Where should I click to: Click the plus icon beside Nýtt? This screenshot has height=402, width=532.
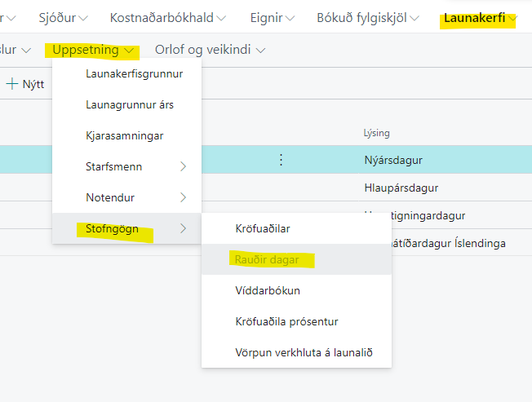tap(12, 84)
